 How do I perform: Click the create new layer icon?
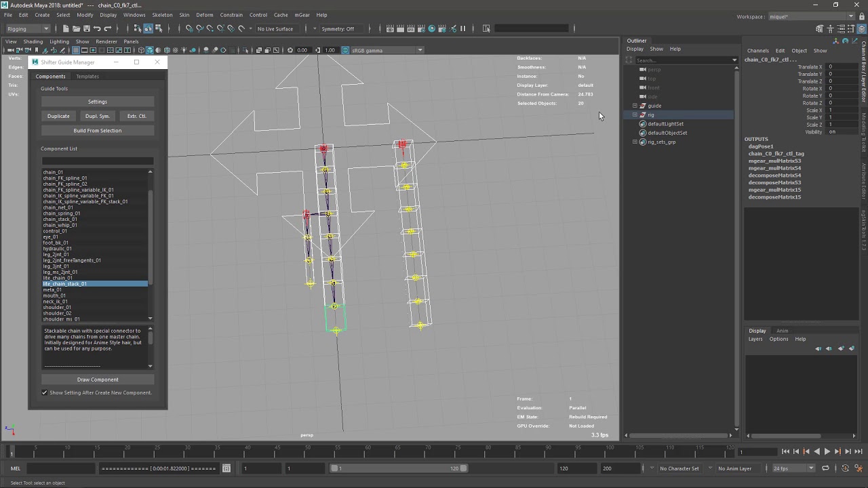841,348
